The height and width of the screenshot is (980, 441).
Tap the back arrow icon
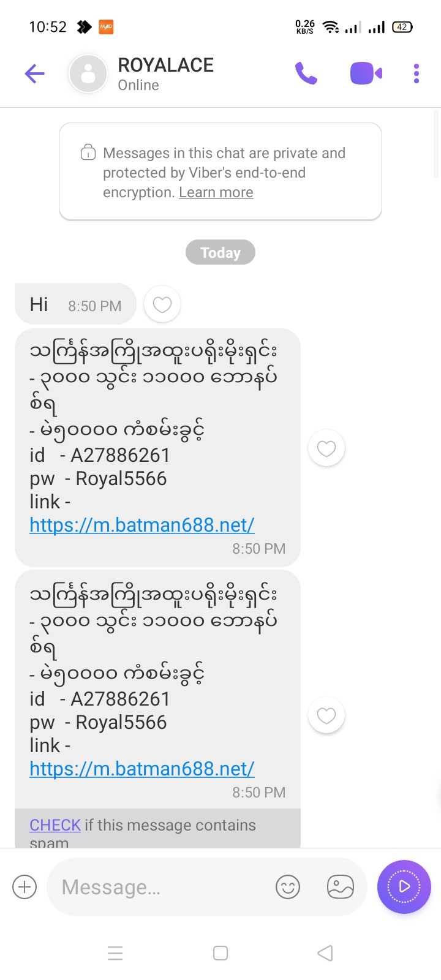[35, 74]
